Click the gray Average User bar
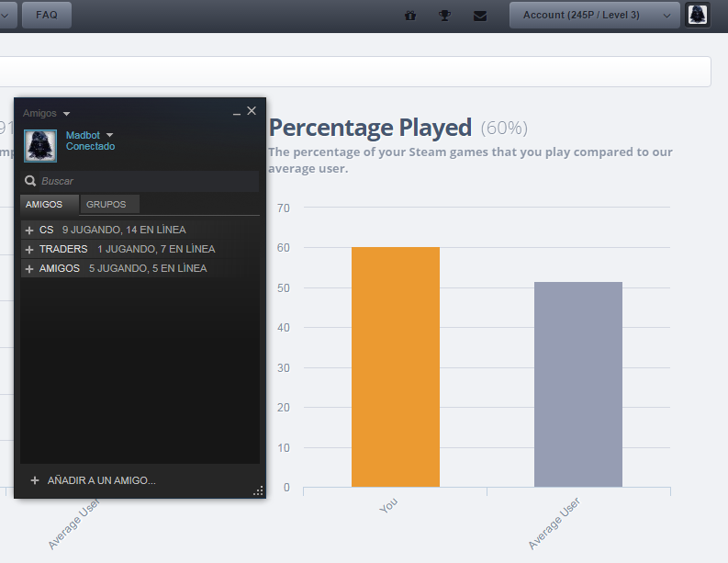Image resolution: width=728 pixels, height=563 pixels. click(578, 384)
